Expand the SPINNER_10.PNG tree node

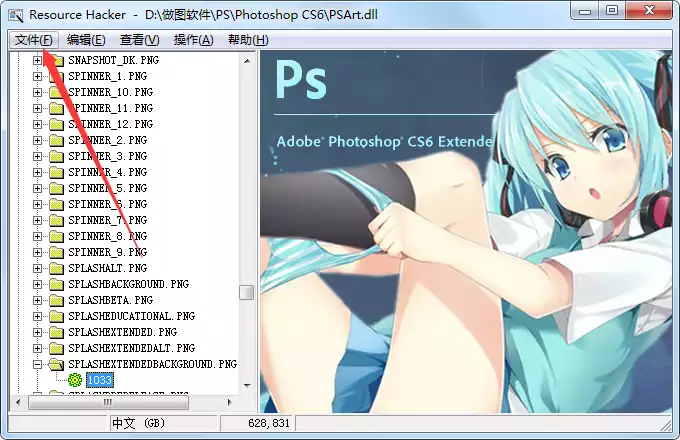tap(38, 92)
